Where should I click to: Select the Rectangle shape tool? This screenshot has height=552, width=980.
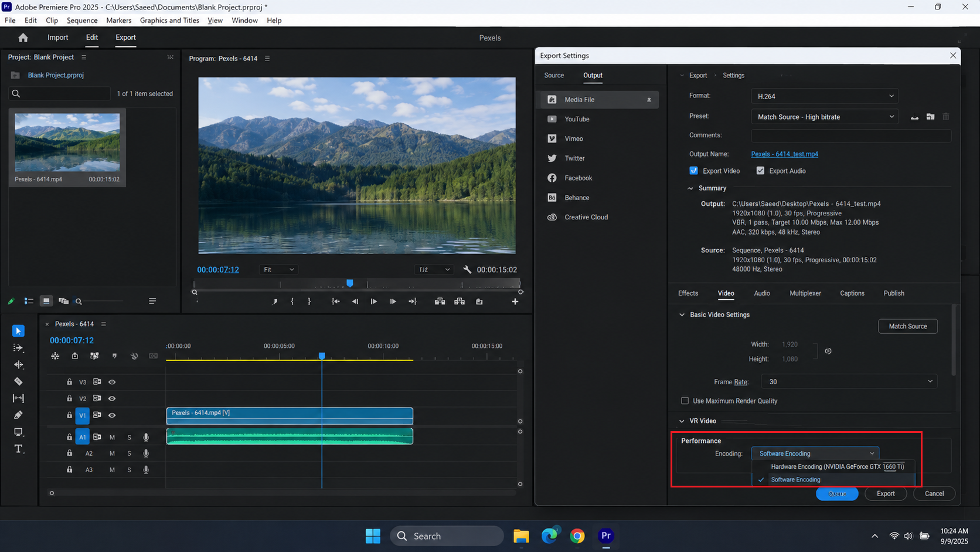point(18,432)
